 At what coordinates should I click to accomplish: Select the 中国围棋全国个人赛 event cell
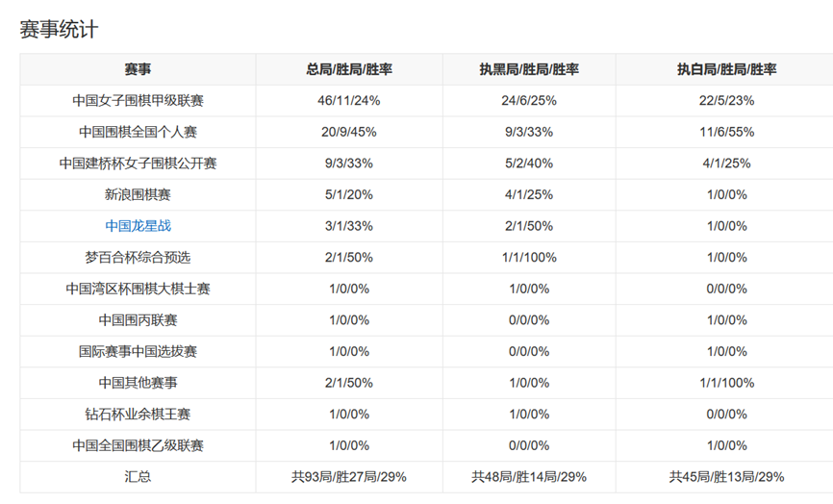click(x=138, y=132)
